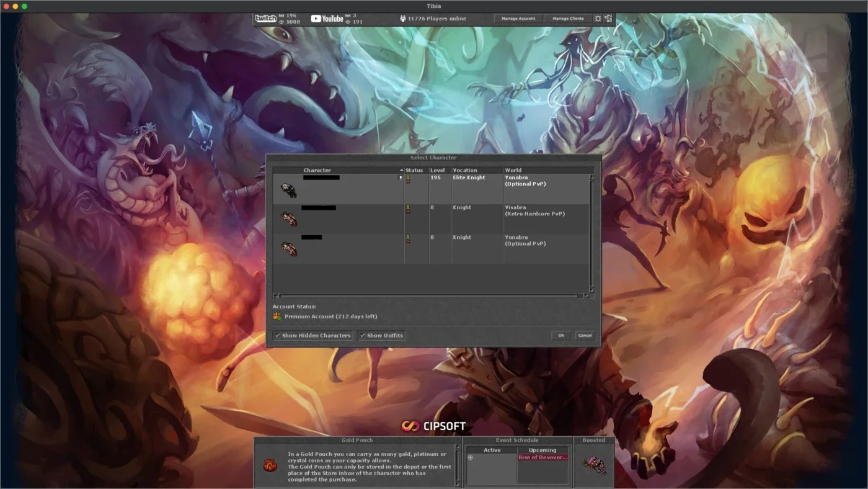Select the Visabra Knight outfit sprite
The height and width of the screenshot is (489, 868).
(288, 219)
